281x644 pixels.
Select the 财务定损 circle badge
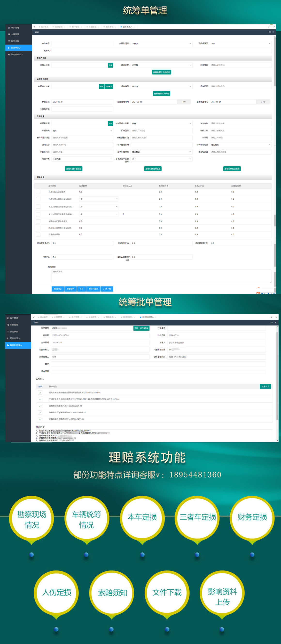pos(252,517)
